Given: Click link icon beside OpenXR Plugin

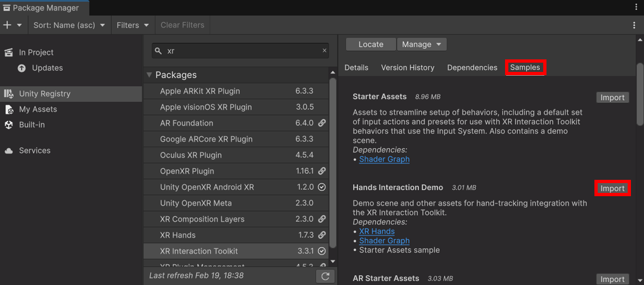Looking at the screenshot, I should coord(322,171).
